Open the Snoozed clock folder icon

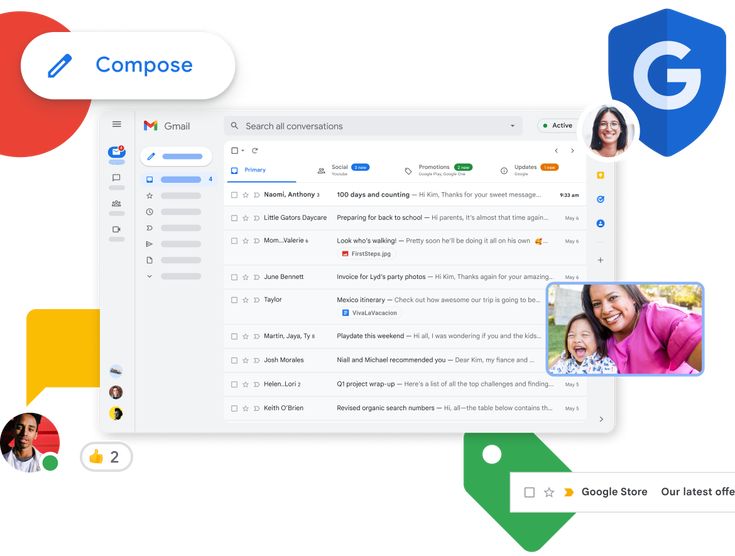(150, 212)
